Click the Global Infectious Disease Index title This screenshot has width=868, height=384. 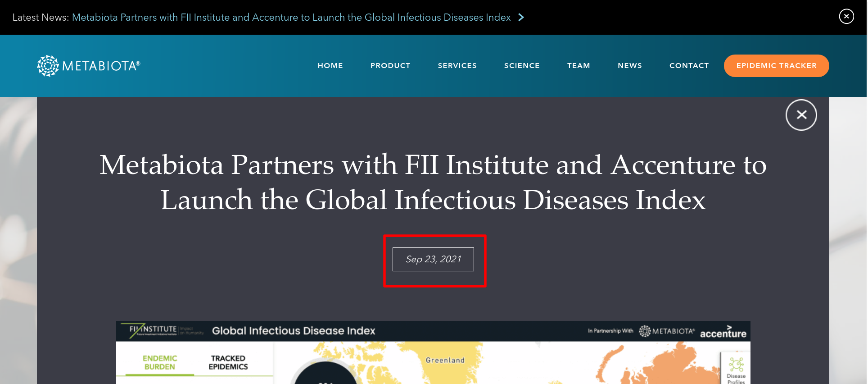(294, 331)
